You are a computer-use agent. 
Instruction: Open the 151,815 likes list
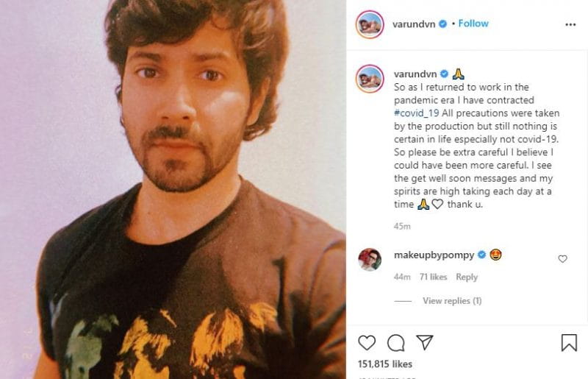384,364
